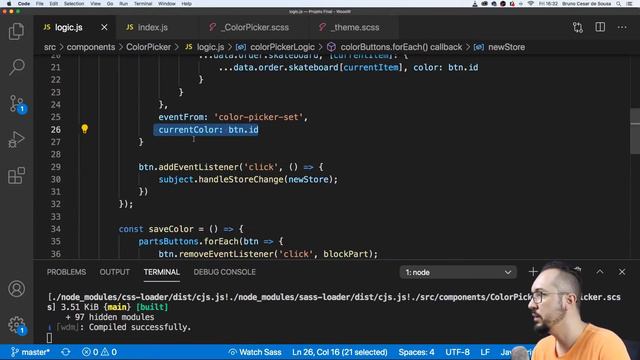Open the Accounts menu icon
The height and width of the screenshot is (360, 640).
16,289
